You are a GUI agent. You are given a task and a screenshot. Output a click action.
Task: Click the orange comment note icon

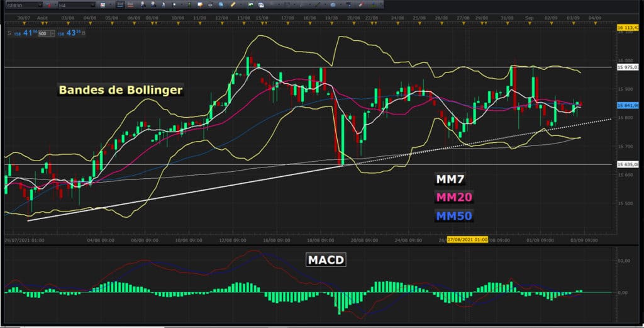[x=201, y=5]
